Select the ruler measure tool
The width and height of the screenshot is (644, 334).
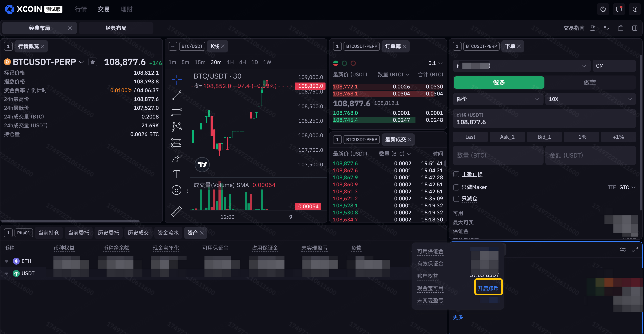[176, 211]
